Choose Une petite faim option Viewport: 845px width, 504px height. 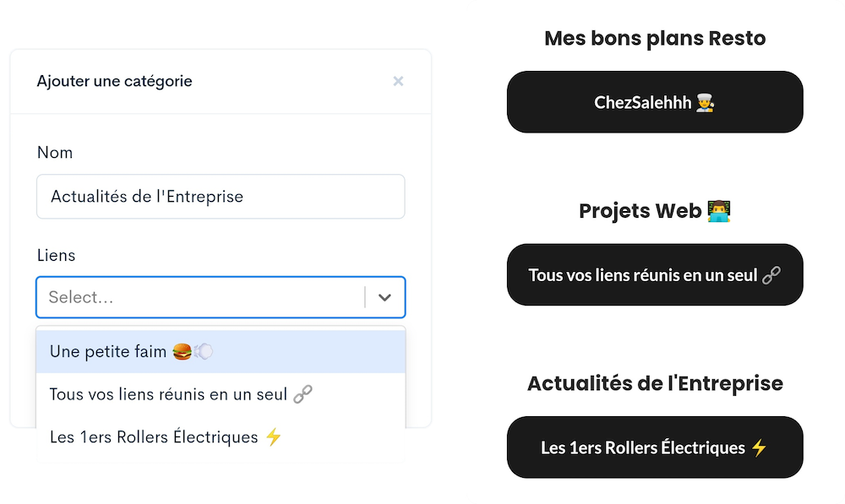tap(221, 351)
